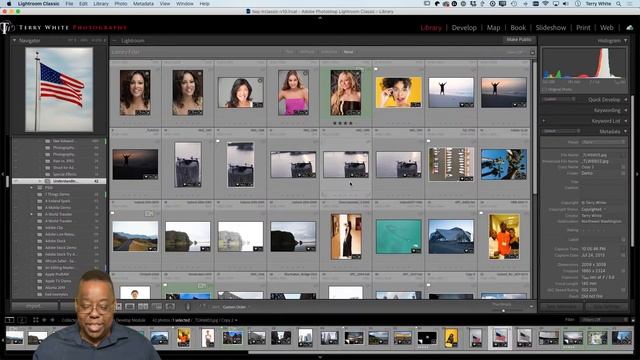640x360 pixels.
Task: Click second window display icon 2
Action: tap(22, 320)
